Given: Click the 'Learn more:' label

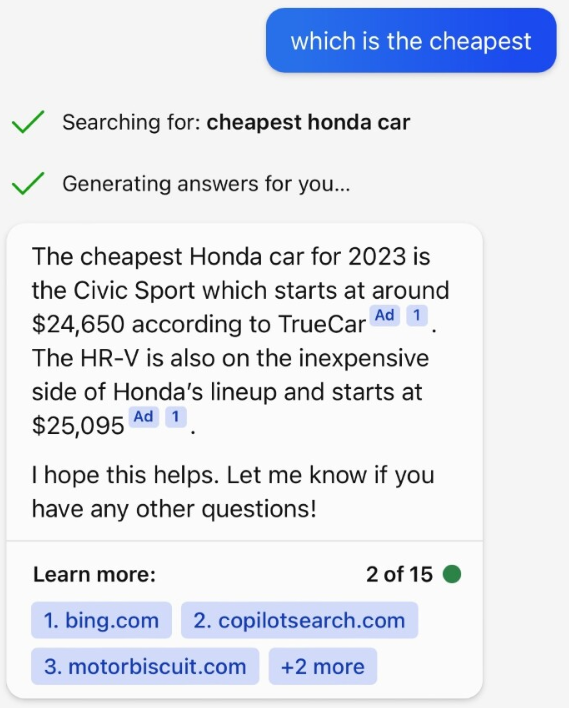Looking at the screenshot, I should click(94, 574).
